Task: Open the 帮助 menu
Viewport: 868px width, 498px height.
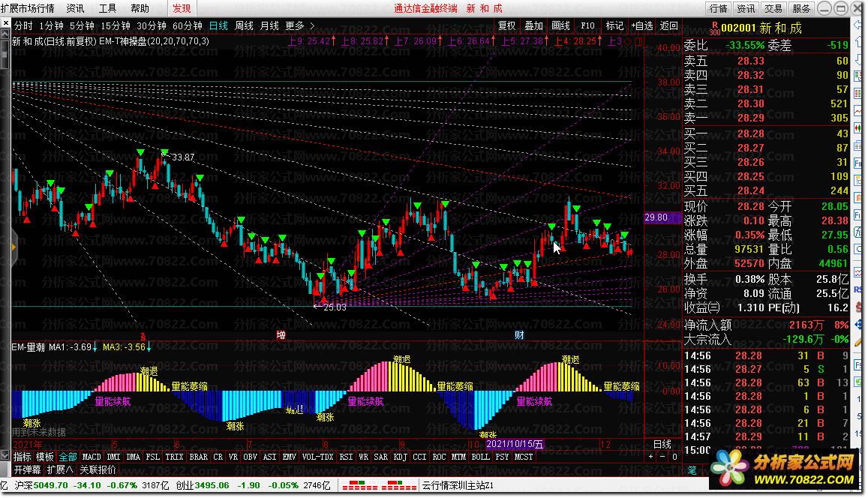Action: pos(140,8)
